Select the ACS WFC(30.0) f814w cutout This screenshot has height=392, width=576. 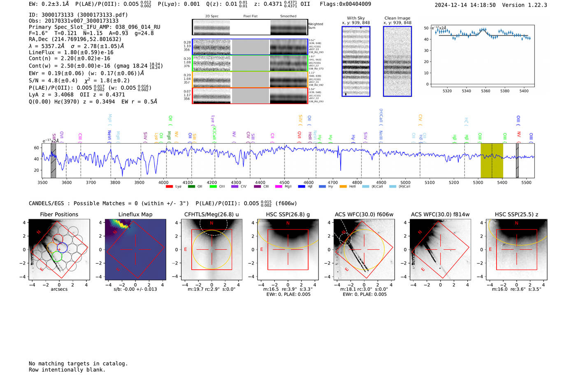(x=440, y=250)
